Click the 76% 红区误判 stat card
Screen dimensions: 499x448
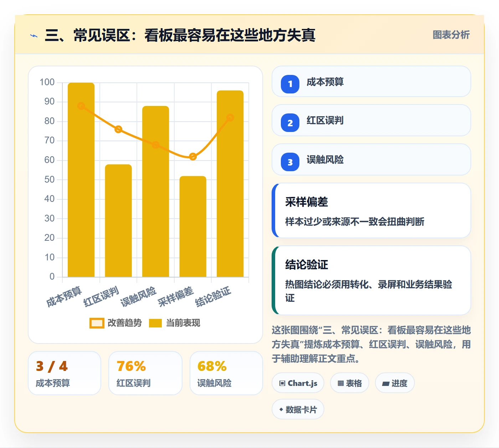coord(145,373)
